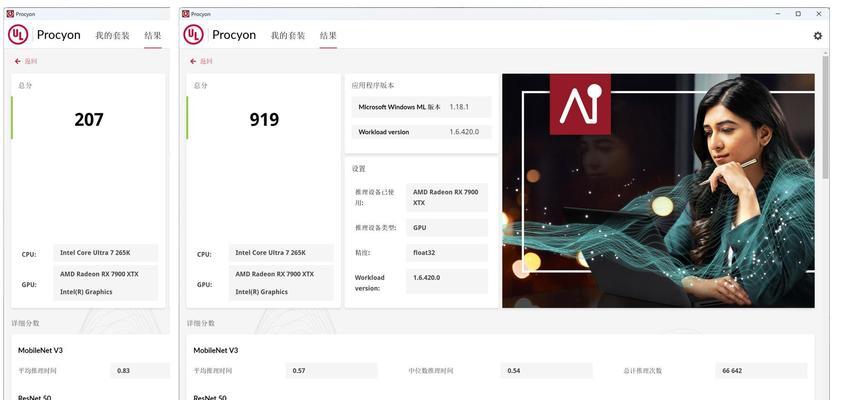This screenshot has height=400, width=841.
Task: Select CPU value Intel Core Ultra 7 265K in right window
Action: (x=281, y=253)
